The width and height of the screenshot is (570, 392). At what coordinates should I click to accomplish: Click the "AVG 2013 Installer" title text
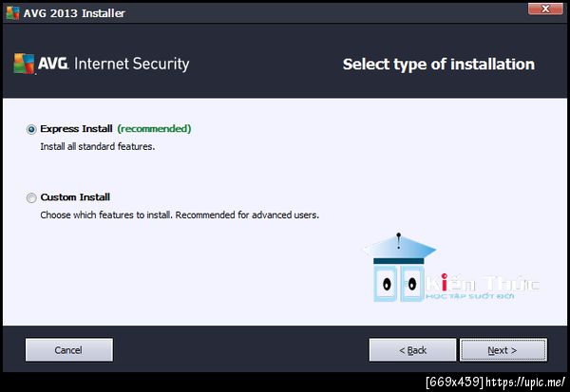pyautogui.click(x=73, y=12)
